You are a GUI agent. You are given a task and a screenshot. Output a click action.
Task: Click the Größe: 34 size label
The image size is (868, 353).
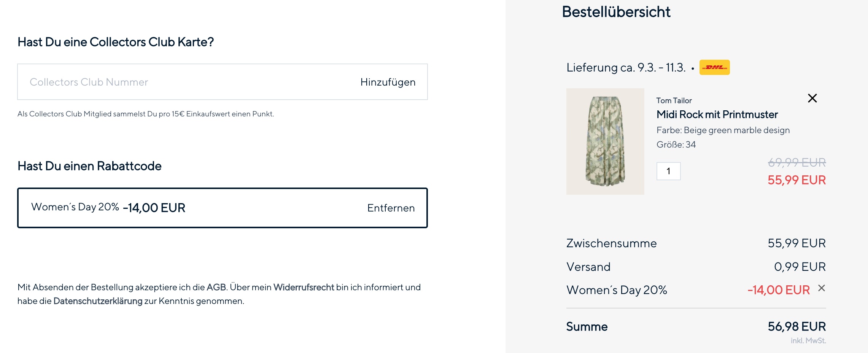coord(676,145)
